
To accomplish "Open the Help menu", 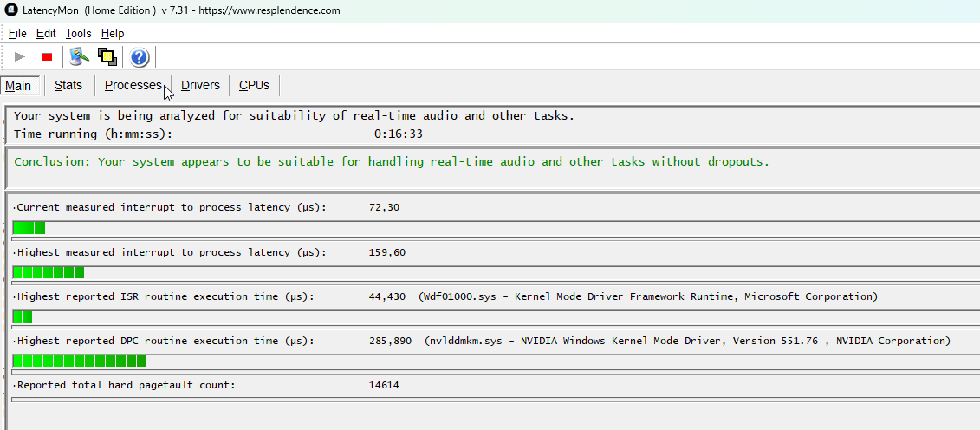I will coord(113,34).
